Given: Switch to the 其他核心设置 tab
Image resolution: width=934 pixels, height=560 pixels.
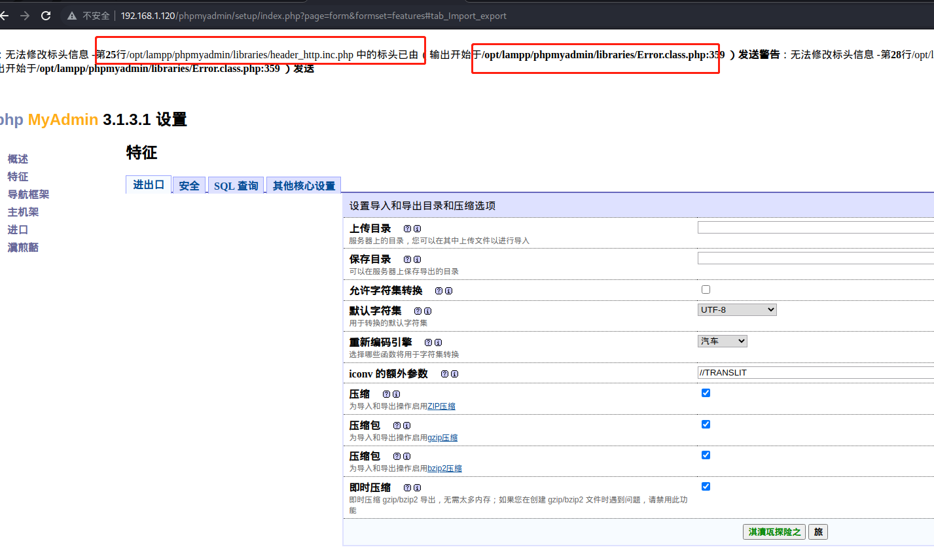Looking at the screenshot, I should [x=304, y=186].
